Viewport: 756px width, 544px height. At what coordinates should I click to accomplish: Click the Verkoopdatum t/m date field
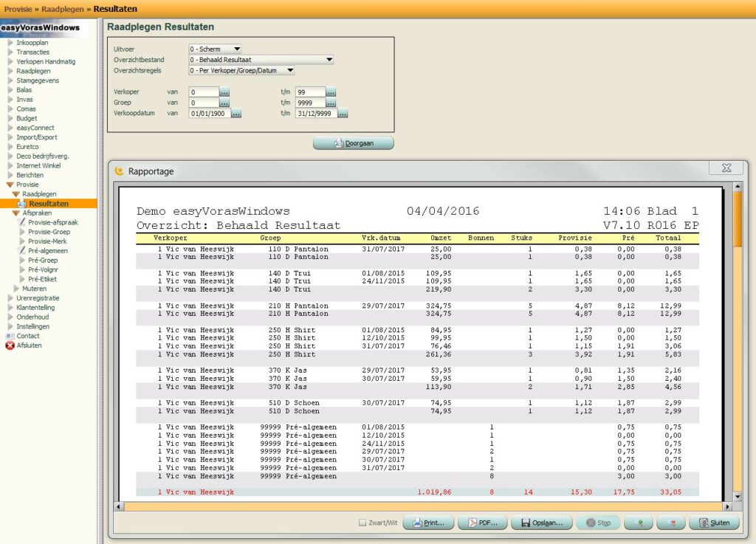tap(316, 114)
